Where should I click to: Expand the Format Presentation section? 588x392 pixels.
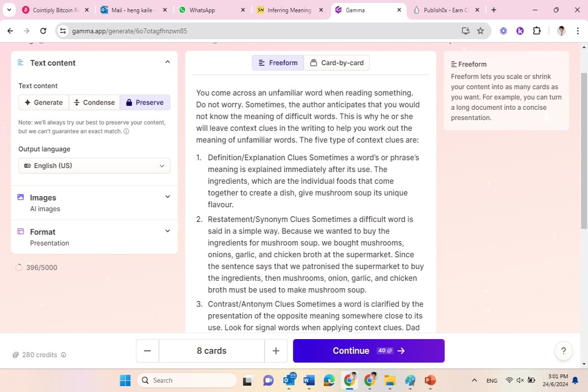coord(95,237)
